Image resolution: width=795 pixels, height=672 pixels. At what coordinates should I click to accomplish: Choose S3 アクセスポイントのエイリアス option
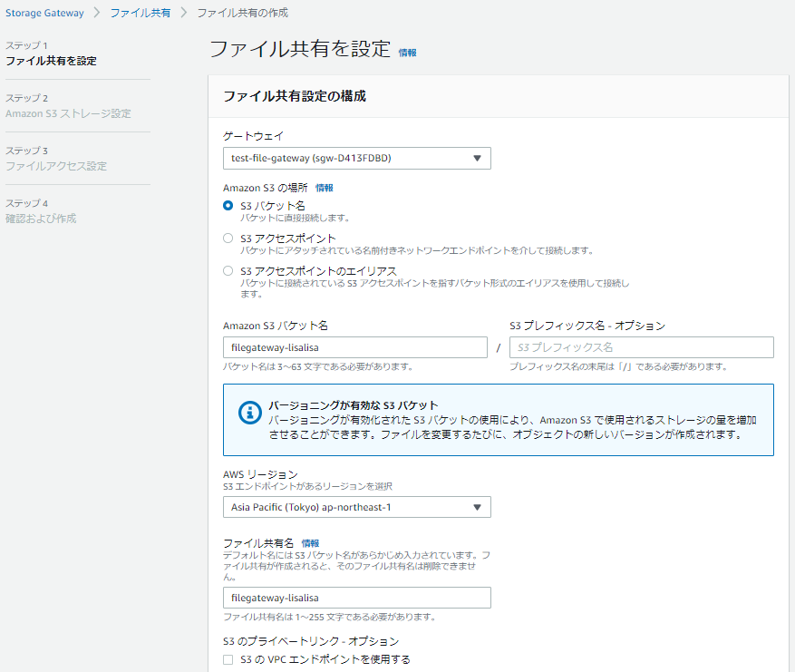228,270
